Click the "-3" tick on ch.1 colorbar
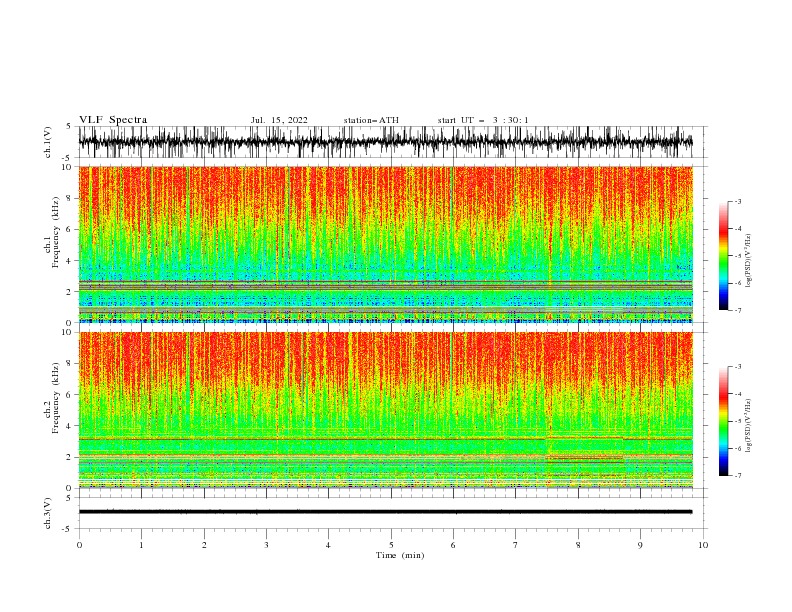This screenshot has height=612, width=792. 737,201
